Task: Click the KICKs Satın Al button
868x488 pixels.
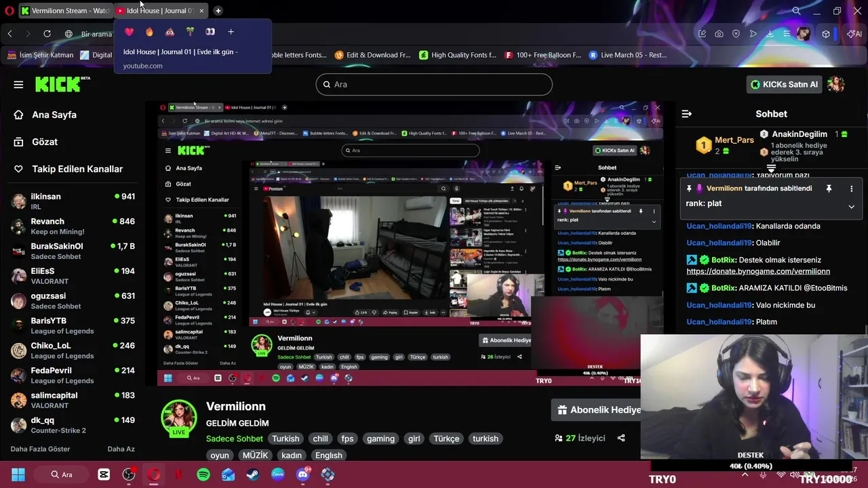Action: (784, 84)
